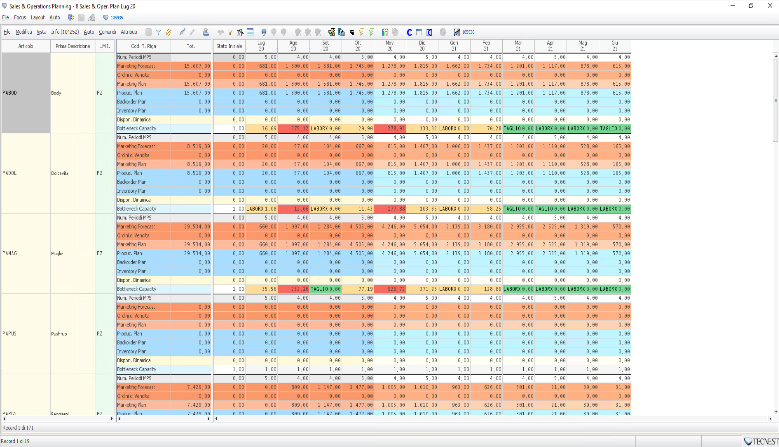Screen dimensions: 779x447
Task: Click the Prima Descrizione column header
Action: (72, 46)
